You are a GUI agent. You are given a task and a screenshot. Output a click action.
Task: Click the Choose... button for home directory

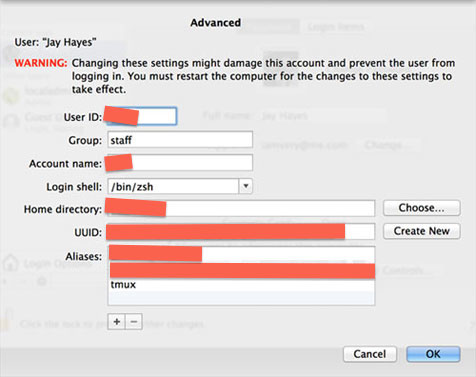tap(422, 208)
